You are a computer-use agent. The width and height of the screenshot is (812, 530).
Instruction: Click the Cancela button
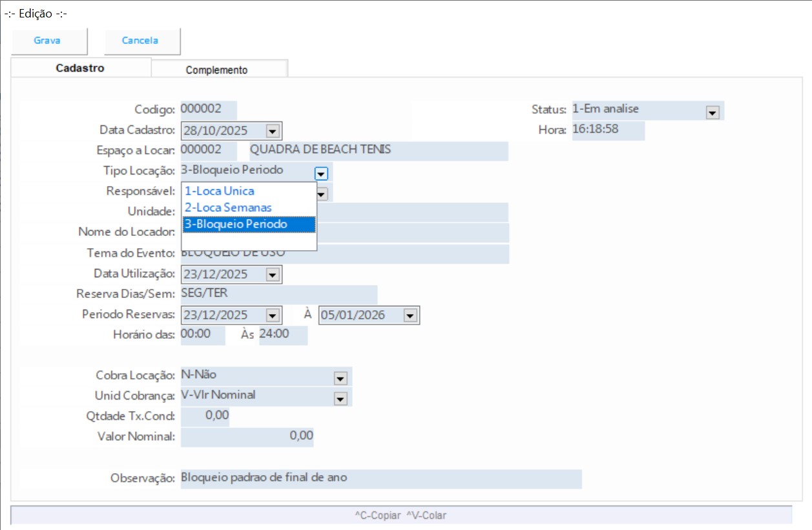(x=140, y=41)
